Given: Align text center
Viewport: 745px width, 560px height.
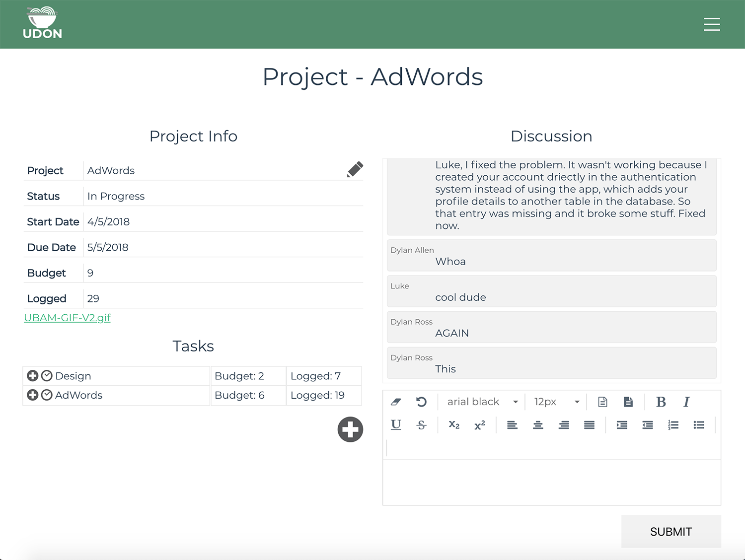Looking at the screenshot, I should pos(538,425).
